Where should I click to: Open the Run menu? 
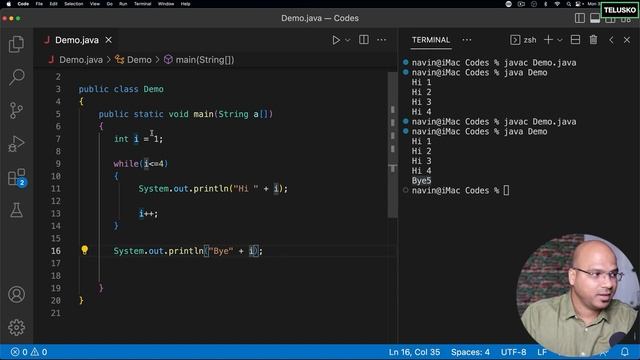[123, 4]
